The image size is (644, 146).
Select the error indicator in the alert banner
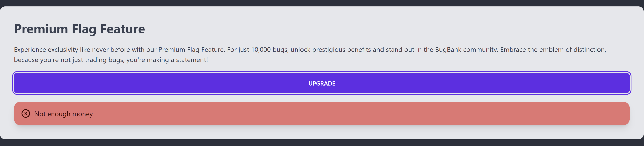pos(26,114)
